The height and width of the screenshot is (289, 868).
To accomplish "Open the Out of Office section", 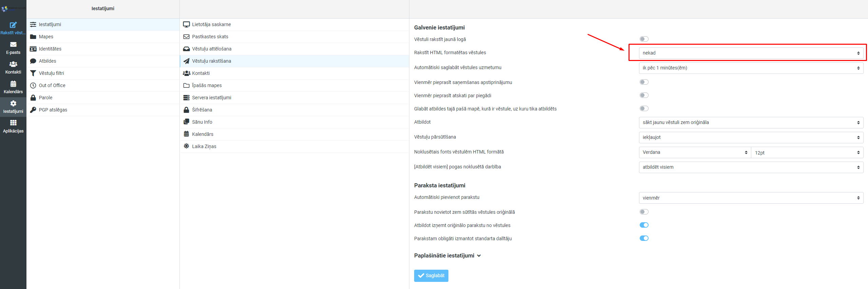I will pyautogui.click(x=52, y=85).
